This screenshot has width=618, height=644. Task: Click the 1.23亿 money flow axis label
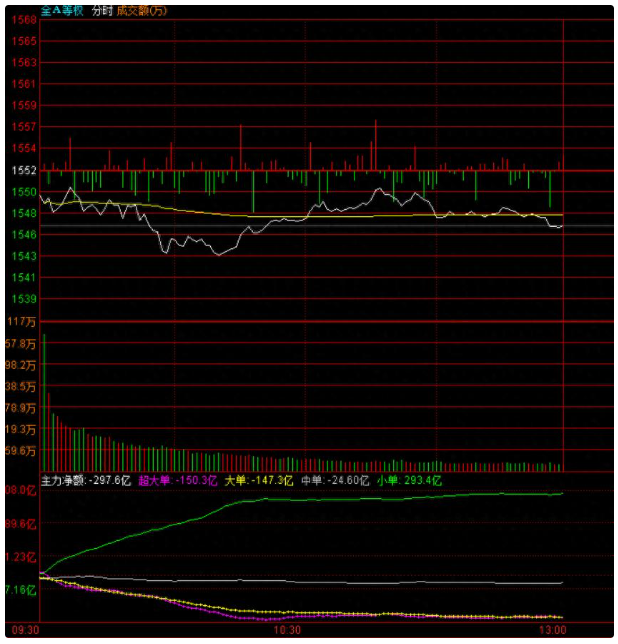[22, 557]
